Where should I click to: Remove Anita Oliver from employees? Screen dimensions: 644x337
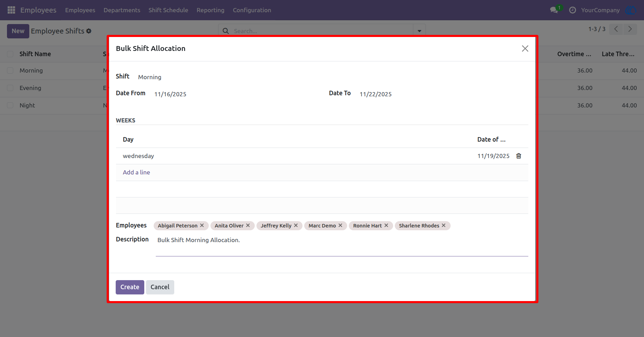coord(248,225)
